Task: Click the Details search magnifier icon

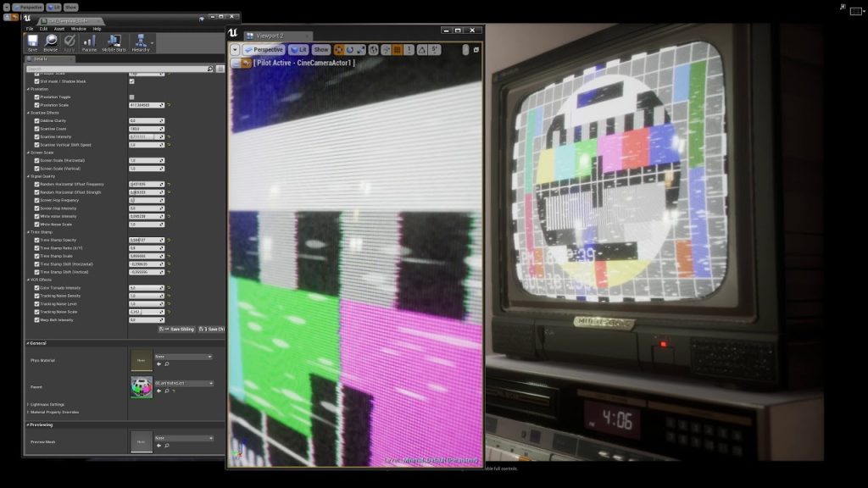Action: (x=210, y=69)
